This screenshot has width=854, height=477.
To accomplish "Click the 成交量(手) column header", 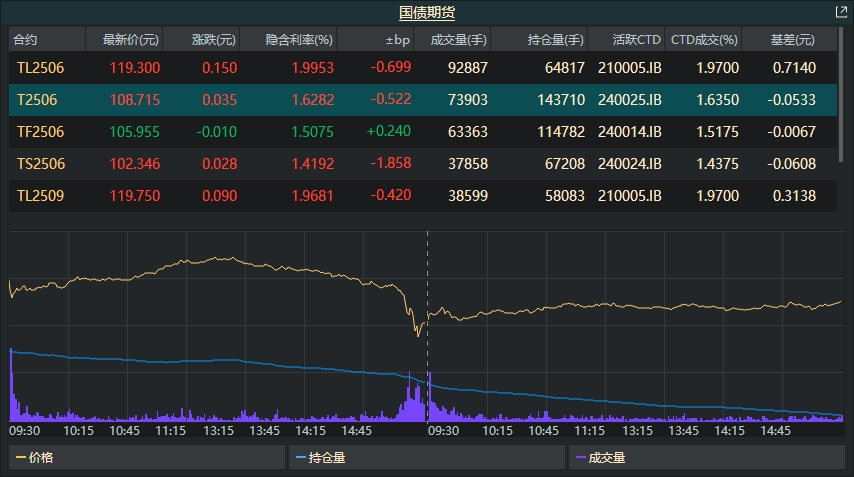I will [x=458, y=40].
